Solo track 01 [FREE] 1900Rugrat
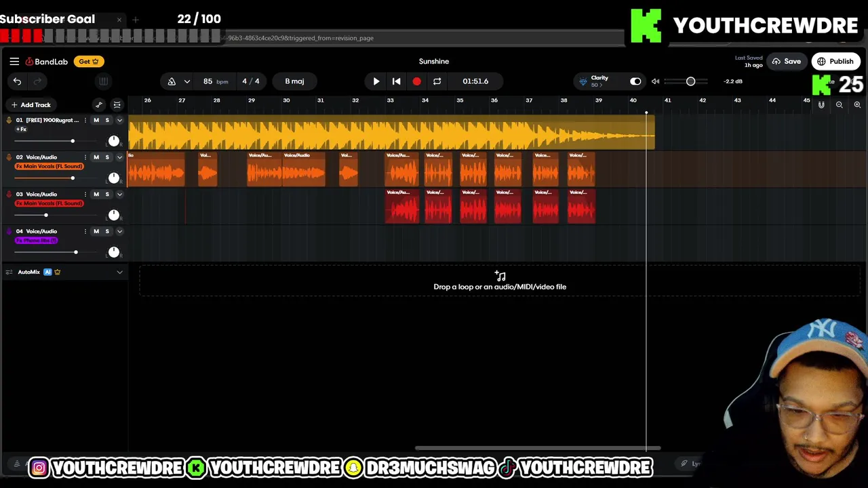 point(107,121)
